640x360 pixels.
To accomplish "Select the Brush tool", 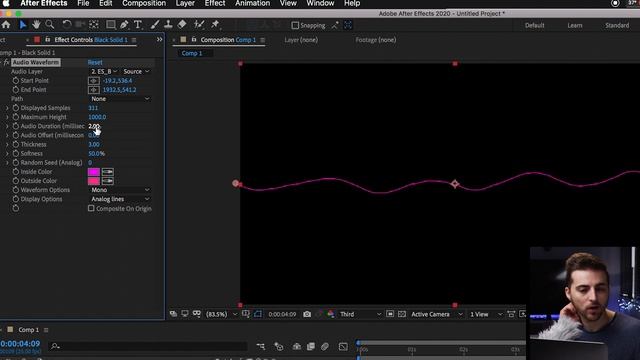I will pos(155,25).
